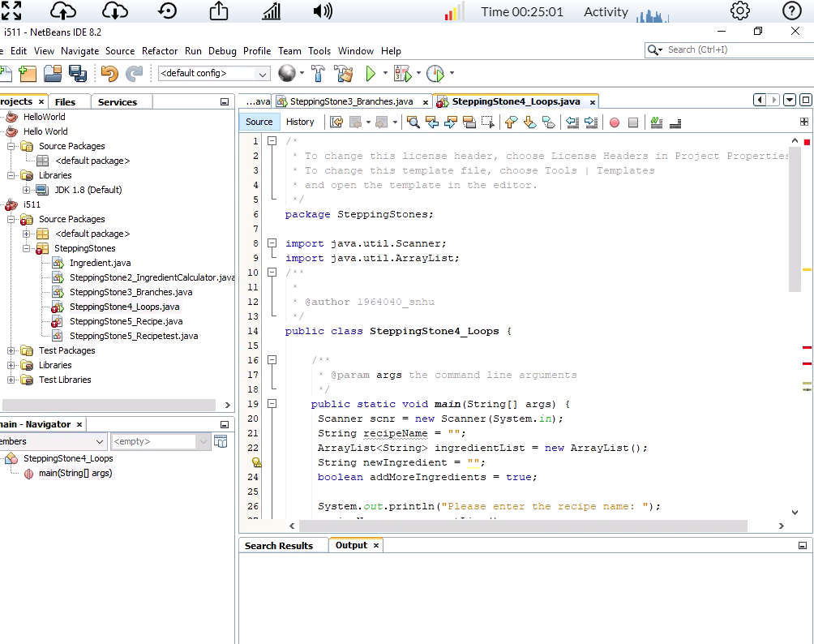Close the SteppingStone4_Loops.java tab
This screenshot has height=644, width=814.
pyautogui.click(x=593, y=102)
